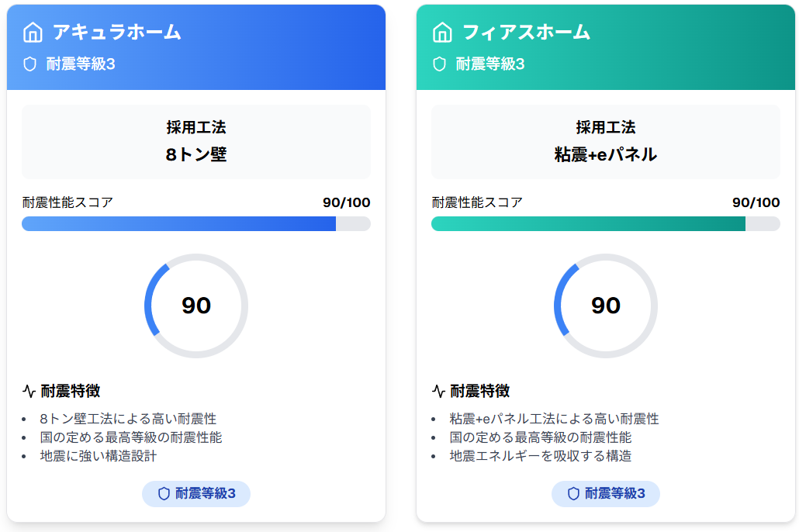Select the 粘震+eパネル method box
The width and height of the screenshot is (799, 532).
coord(606,142)
